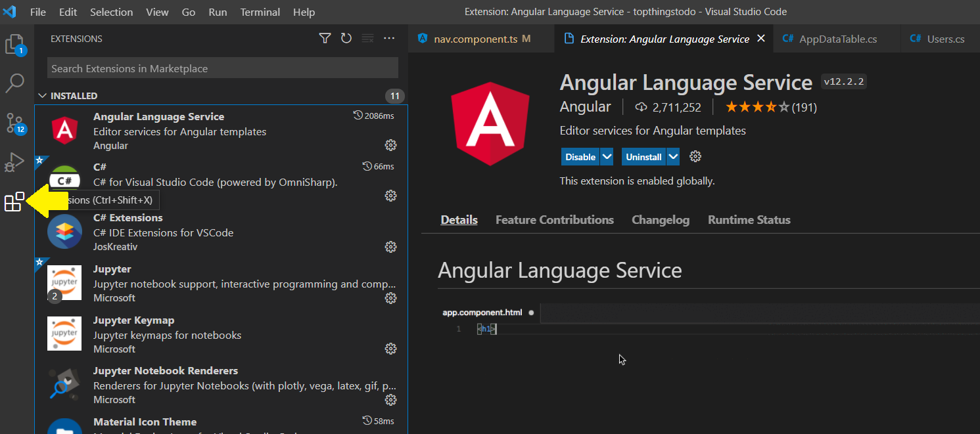Click the Angular publisher link
The image size is (980, 434).
click(585, 107)
